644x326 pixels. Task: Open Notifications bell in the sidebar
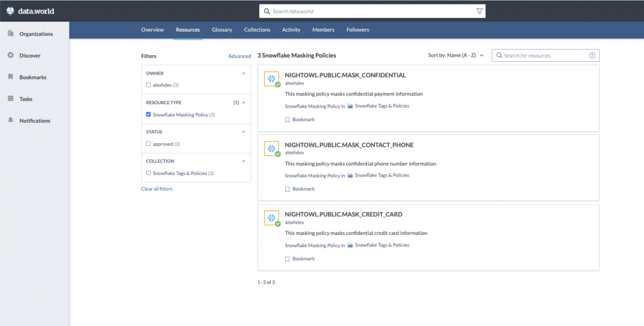point(11,120)
